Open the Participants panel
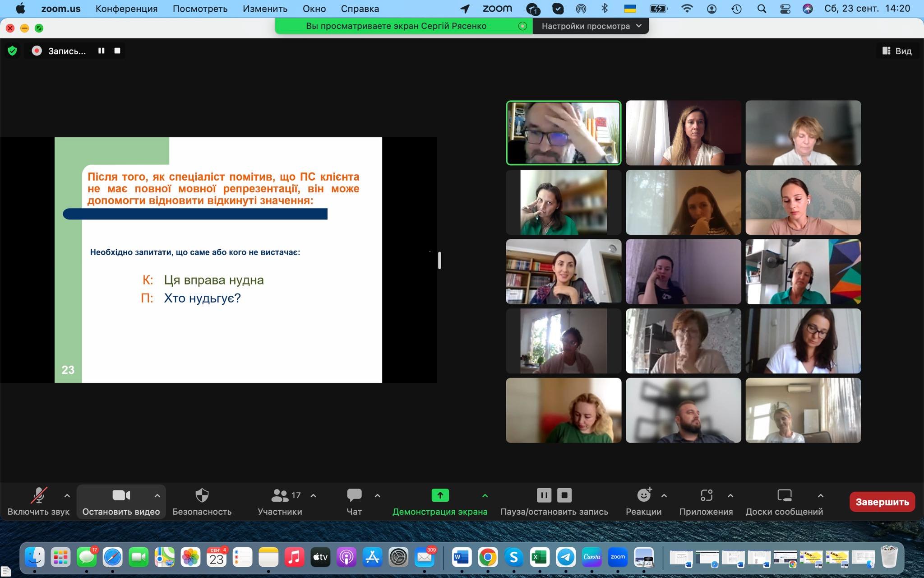The image size is (924, 578). pos(280,496)
